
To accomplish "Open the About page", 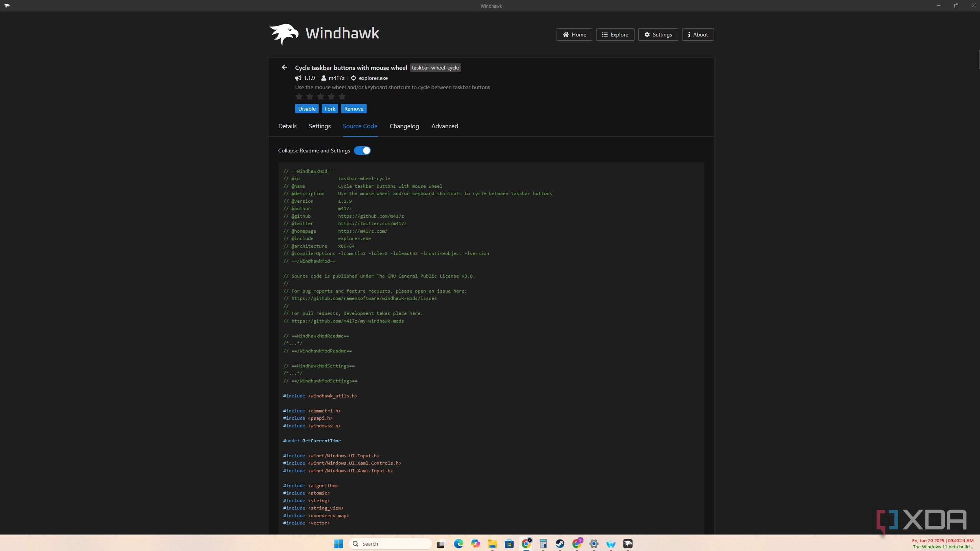I will (x=697, y=35).
